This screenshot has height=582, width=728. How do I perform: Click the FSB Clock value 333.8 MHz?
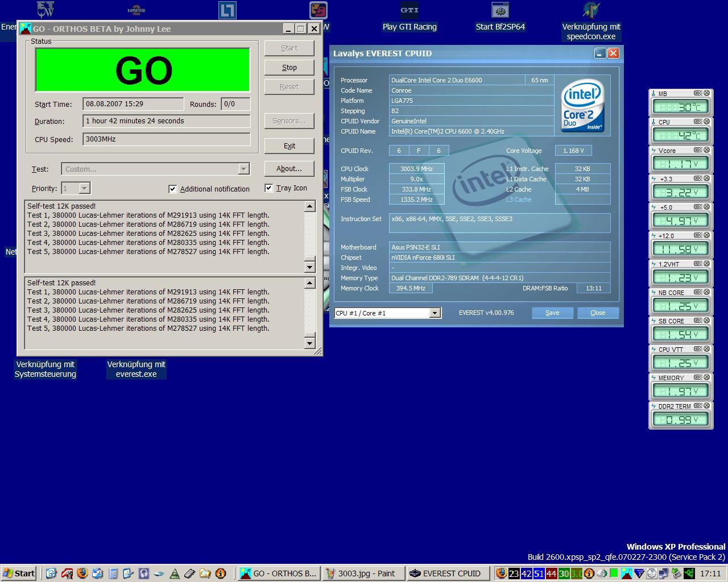point(416,189)
